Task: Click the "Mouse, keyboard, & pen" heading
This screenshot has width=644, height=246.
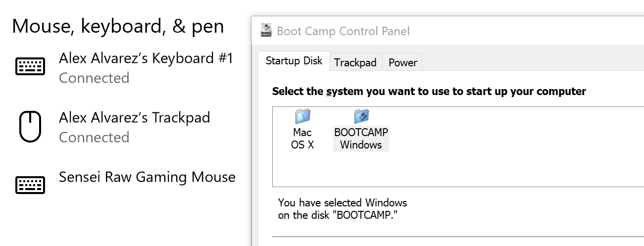Action: 118,26
